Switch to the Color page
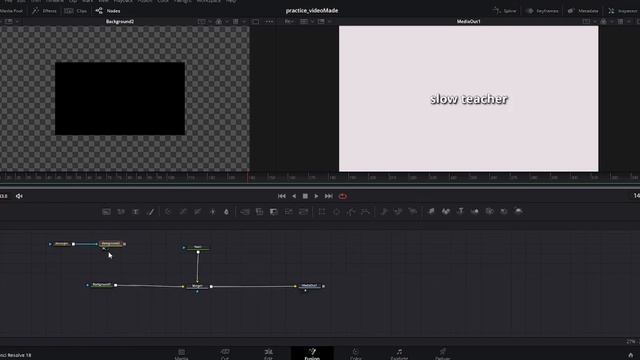Image resolution: width=640 pixels, height=360 pixels. 356,354
